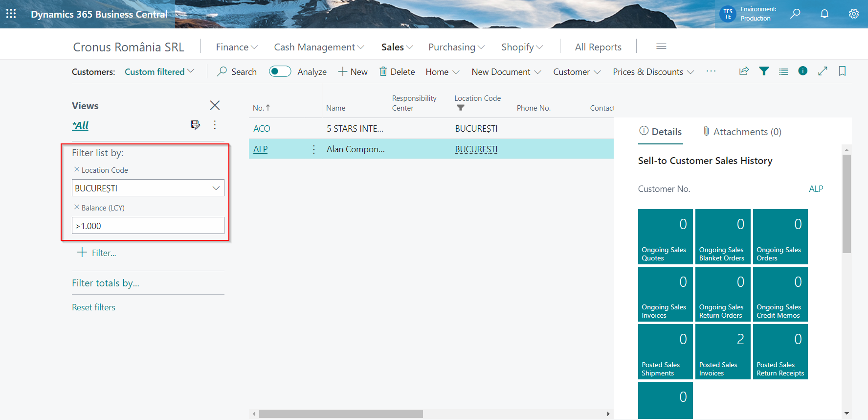Open the Customer action menu
This screenshot has height=420, width=868.
coord(577,72)
